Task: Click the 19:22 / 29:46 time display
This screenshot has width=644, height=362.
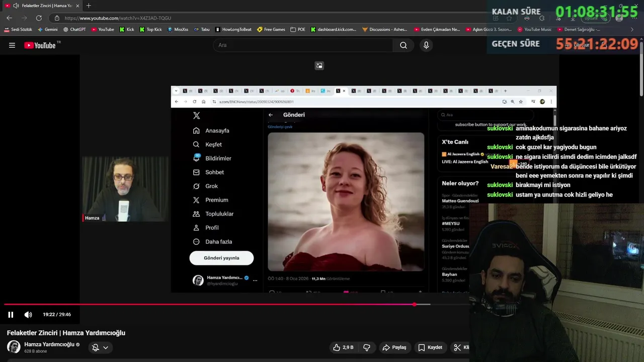Action: pyautogui.click(x=57, y=315)
